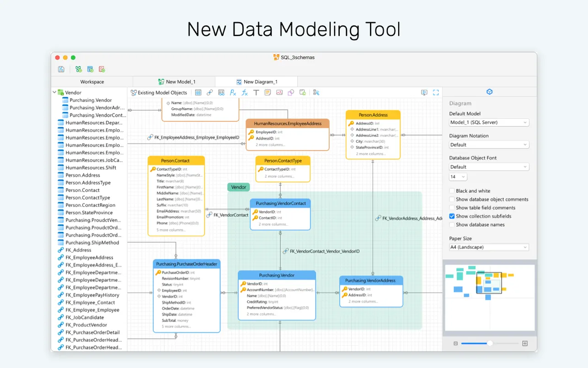Select the note tool
The width and height of the screenshot is (588, 368).
267,92
